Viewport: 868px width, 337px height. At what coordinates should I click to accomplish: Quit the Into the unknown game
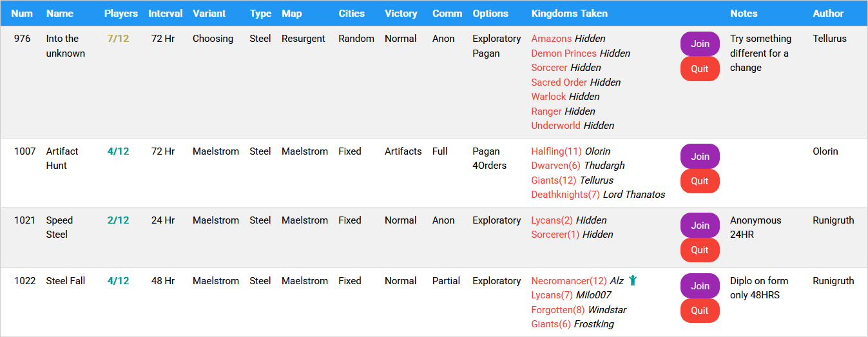(x=700, y=69)
